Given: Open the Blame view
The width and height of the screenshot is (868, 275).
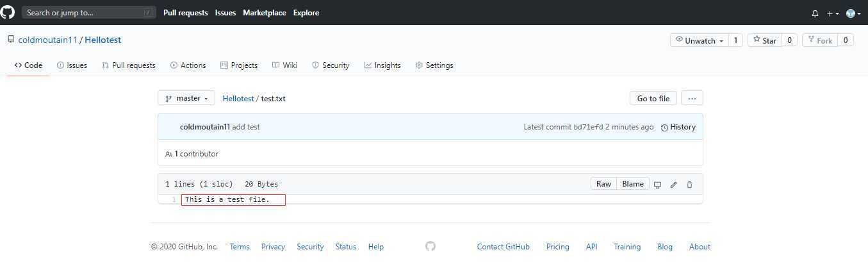Looking at the screenshot, I should tap(633, 184).
